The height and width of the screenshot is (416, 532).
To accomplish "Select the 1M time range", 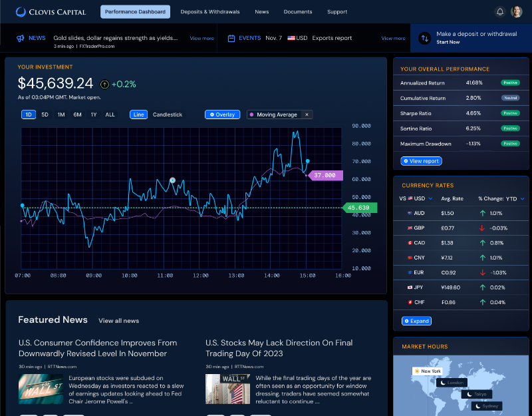I will click(x=61, y=114).
